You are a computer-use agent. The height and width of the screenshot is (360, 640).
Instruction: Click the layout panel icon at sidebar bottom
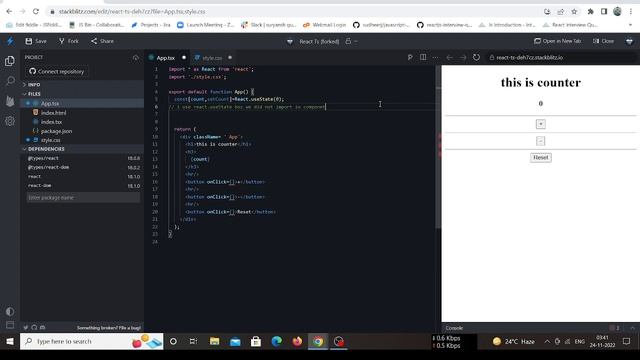10,325
